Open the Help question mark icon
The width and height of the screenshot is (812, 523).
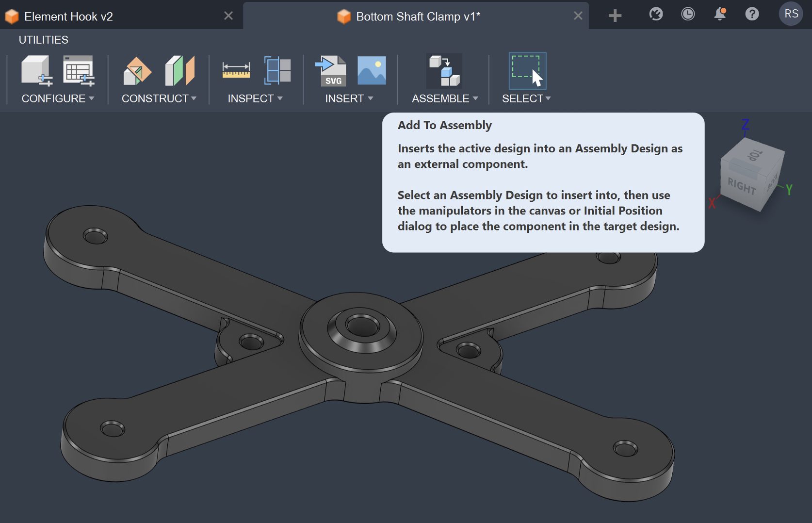click(x=752, y=14)
